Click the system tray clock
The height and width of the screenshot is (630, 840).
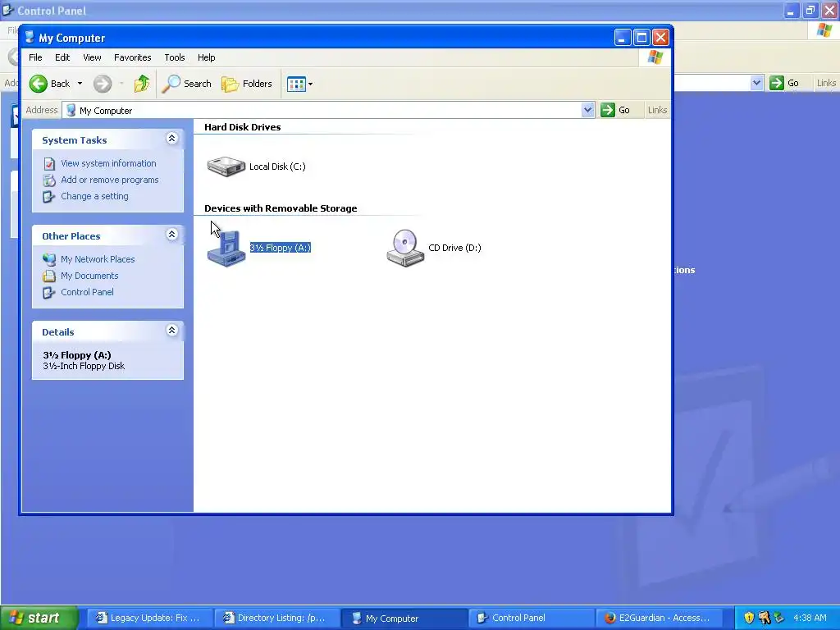[810, 619]
